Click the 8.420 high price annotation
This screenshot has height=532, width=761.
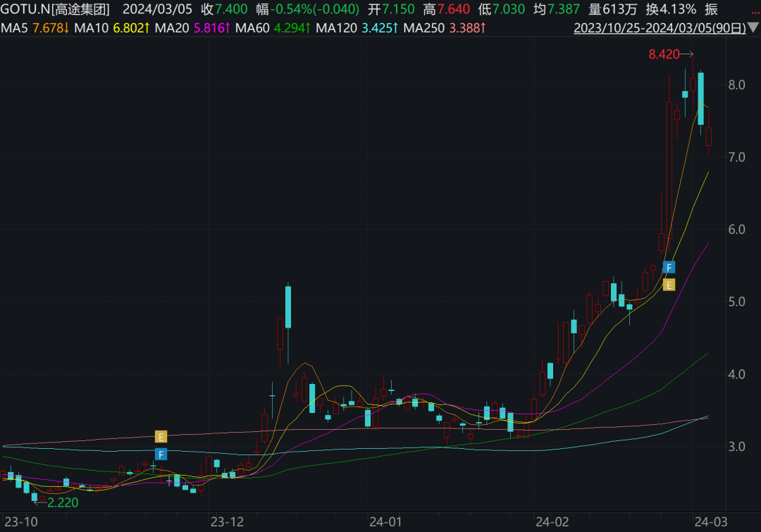(x=664, y=54)
